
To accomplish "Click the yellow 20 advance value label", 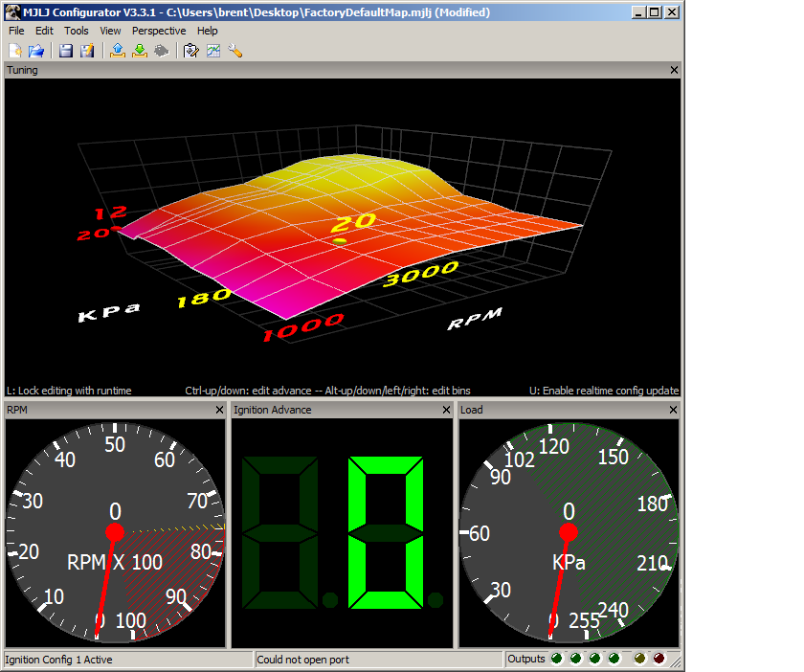I will click(x=353, y=223).
